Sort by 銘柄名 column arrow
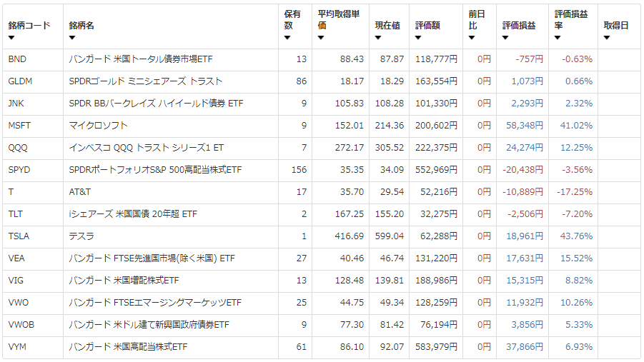This screenshot has width=644, height=362. [72, 38]
